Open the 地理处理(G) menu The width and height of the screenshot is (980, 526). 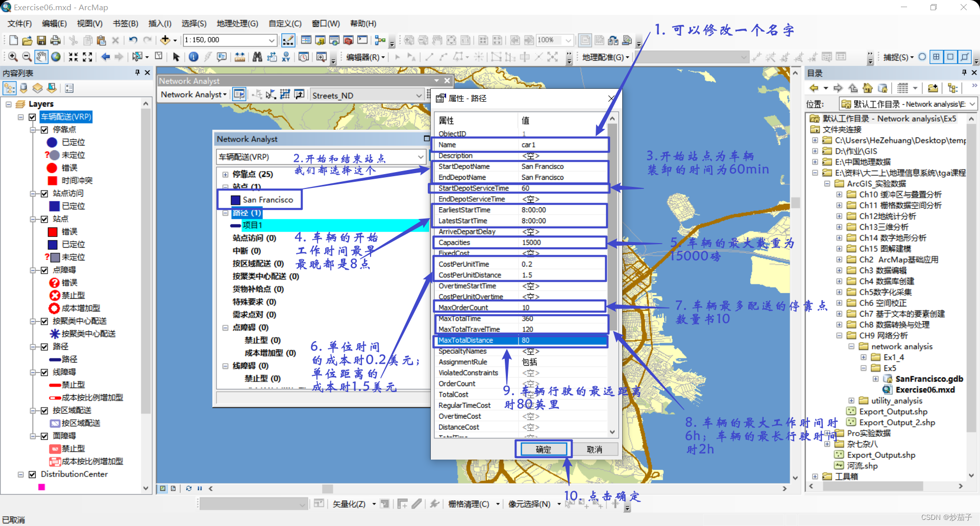tap(238, 23)
